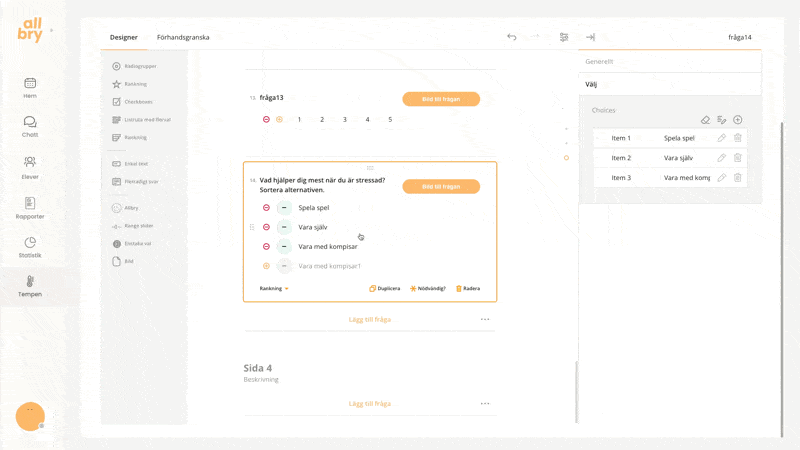The width and height of the screenshot is (800, 450).
Task: Collapse the properties panel with arrow icon
Action: coord(590,37)
